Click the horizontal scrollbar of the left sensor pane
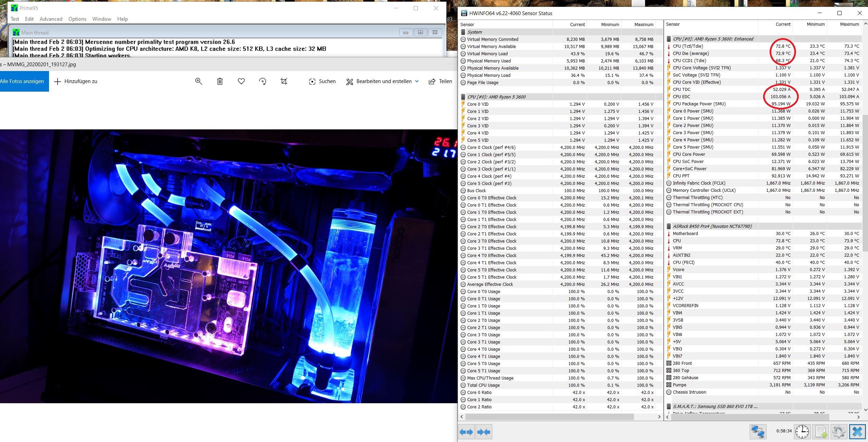The height and width of the screenshot is (442, 868). coord(548,417)
